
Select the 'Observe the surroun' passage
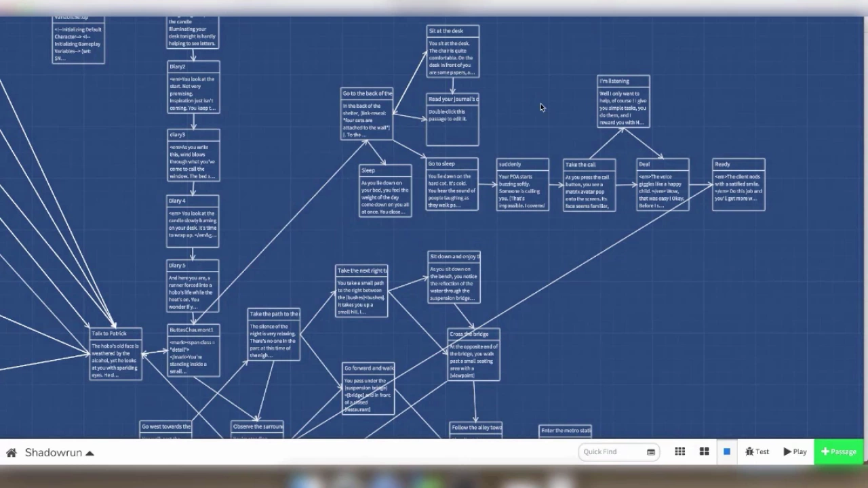tap(258, 430)
